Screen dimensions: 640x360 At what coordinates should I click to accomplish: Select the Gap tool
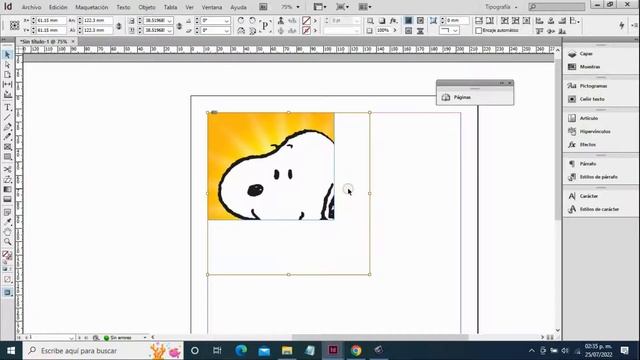[x=7, y=84]
